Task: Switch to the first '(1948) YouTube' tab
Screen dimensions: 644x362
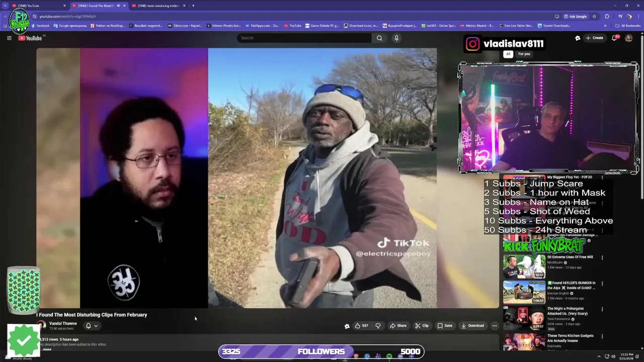Action: [39, 6]
